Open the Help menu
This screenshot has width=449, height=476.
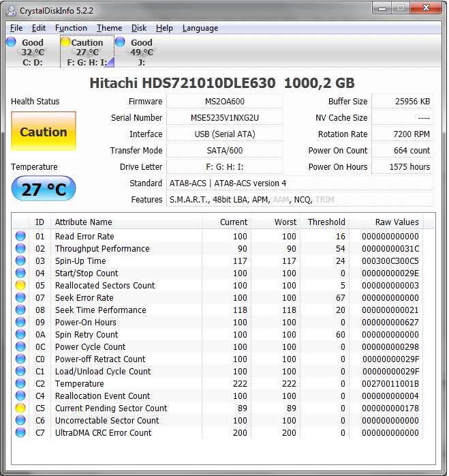click(x=164, y=28)
